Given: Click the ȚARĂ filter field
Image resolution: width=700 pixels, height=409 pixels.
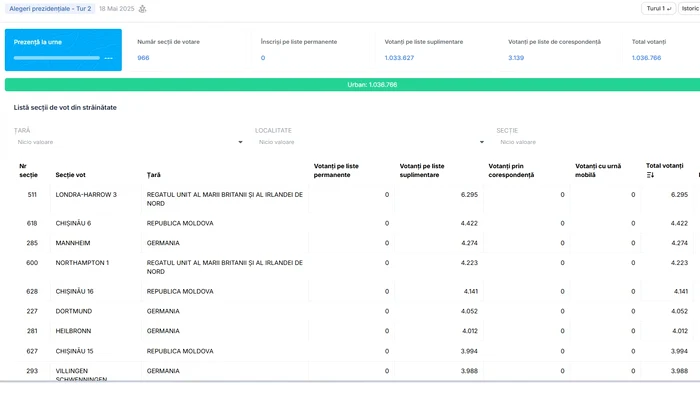Looking at the screenshot, I should pos(129,142).
